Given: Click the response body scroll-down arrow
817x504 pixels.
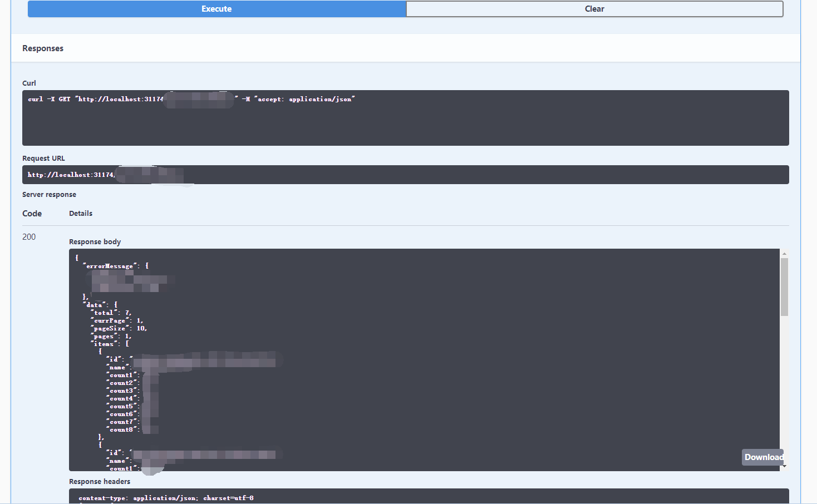Looking at the screenshot, I should [x=784, y=467].
